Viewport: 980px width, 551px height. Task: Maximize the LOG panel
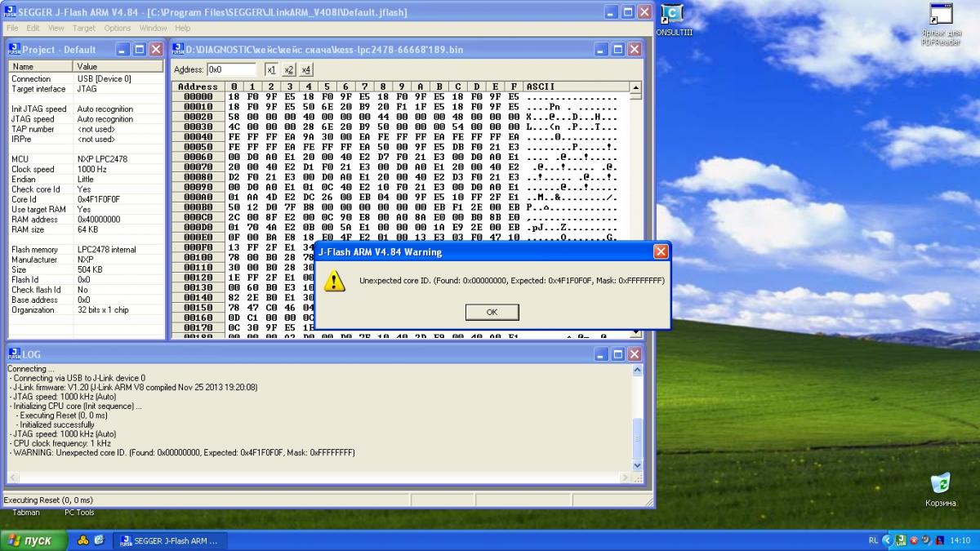617,354
